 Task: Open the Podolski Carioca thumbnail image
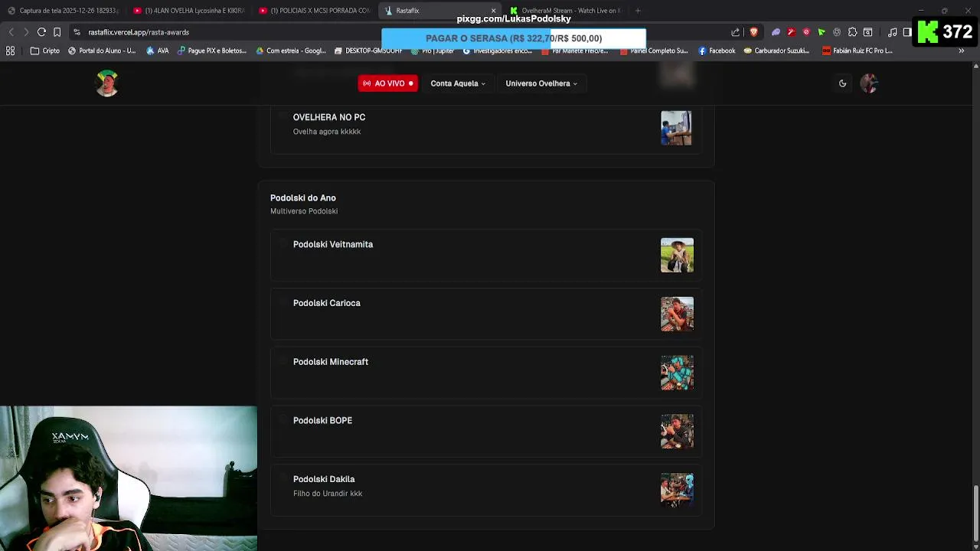coord(677,314)
